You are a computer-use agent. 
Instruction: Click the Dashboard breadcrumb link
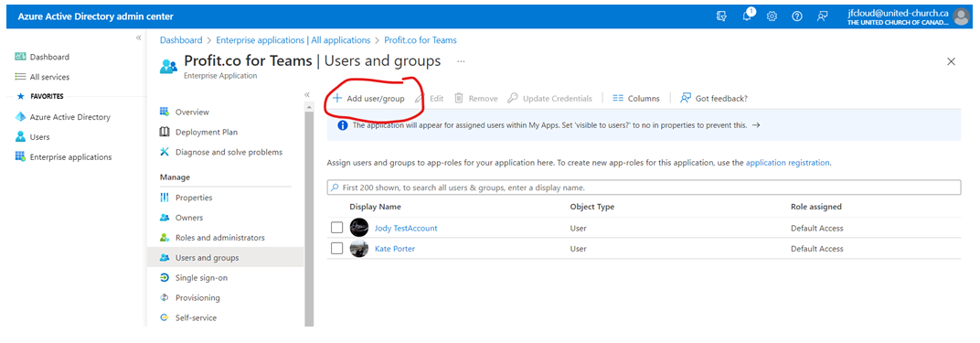[x=181, y=40]
